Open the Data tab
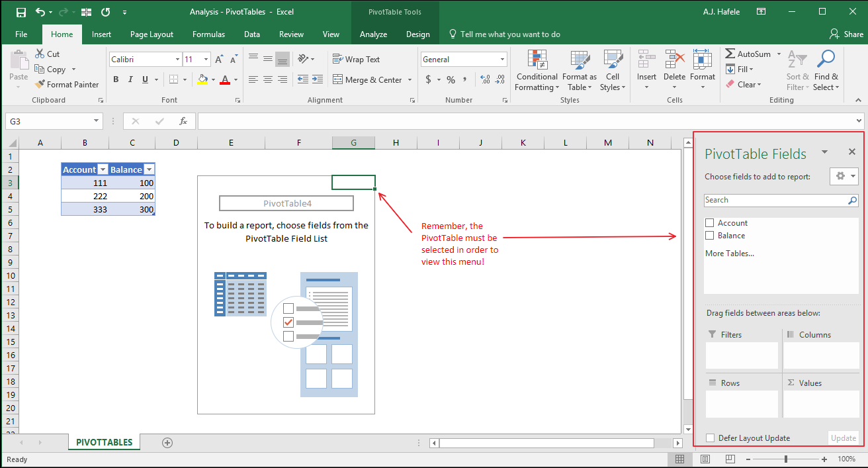Viewport: 868px width, 468px height. [x=252, y=34]
